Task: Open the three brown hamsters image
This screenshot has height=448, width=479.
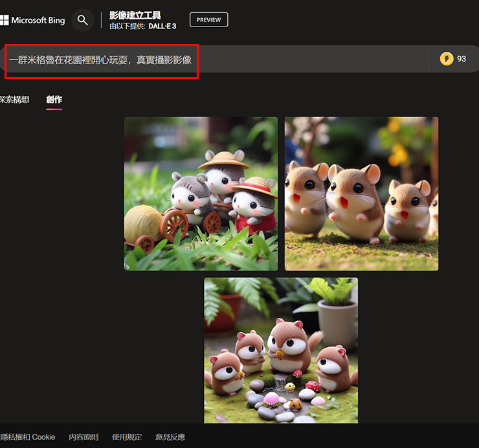Action: click(x=361, y=194)
